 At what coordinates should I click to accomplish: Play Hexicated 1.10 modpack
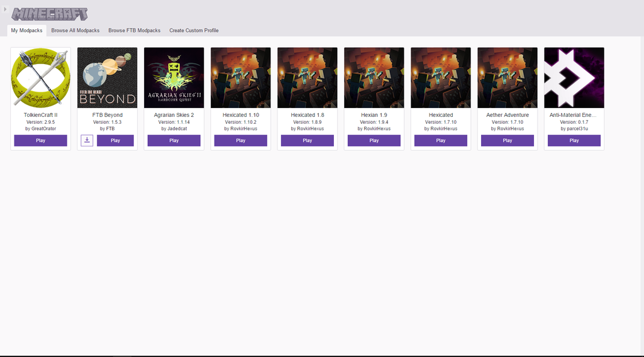coord(241,140)
